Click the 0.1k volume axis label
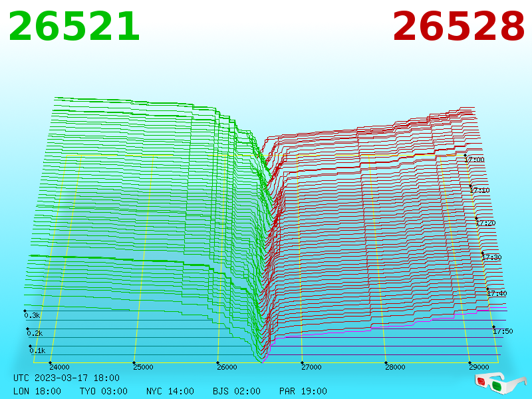Screen dimensions: 532x399 point(38,351)
